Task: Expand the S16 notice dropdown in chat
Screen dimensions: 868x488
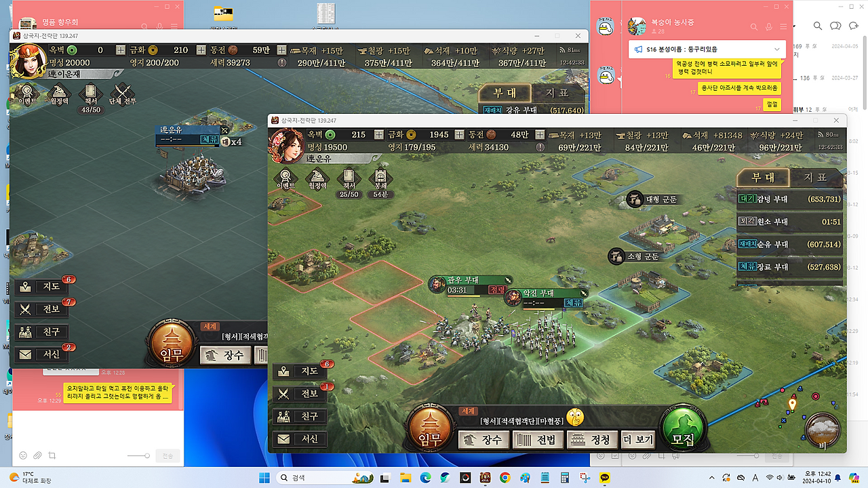Action: [x=777, y=49]
